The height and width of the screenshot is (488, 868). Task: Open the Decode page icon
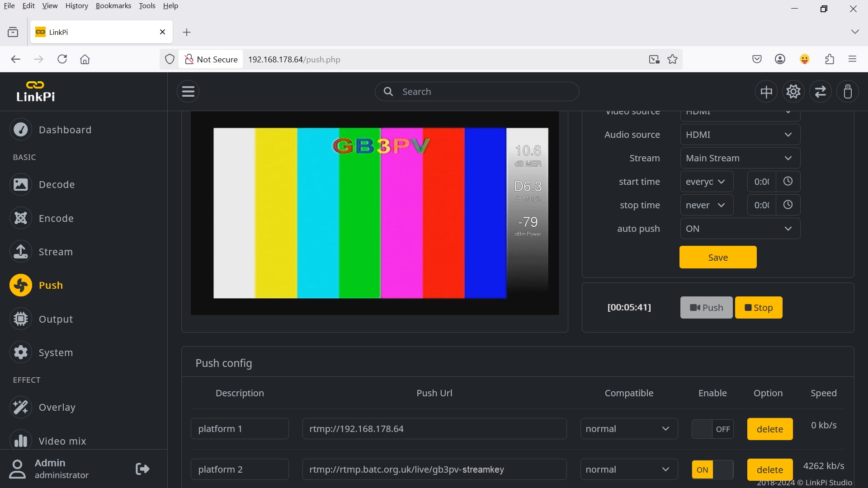21,184
